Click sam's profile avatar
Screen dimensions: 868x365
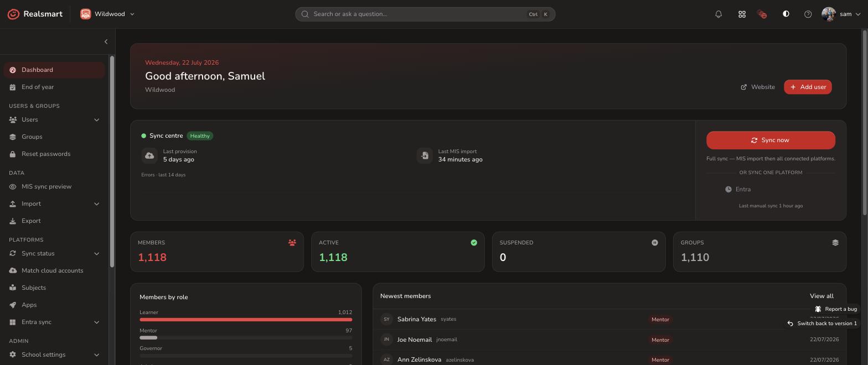pos(828,14)
